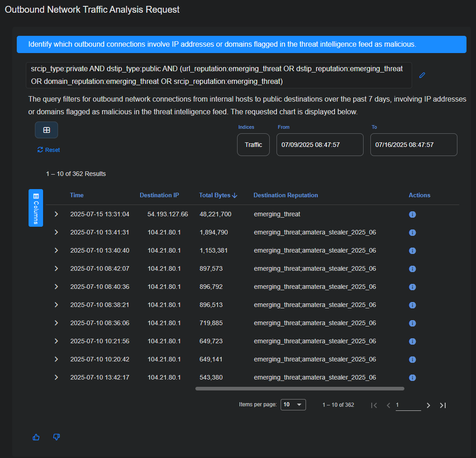Open info icon for 1,894,790 bytes row
Screen dimensions: 476x458
pyautogui.click(x=413, y=233)
